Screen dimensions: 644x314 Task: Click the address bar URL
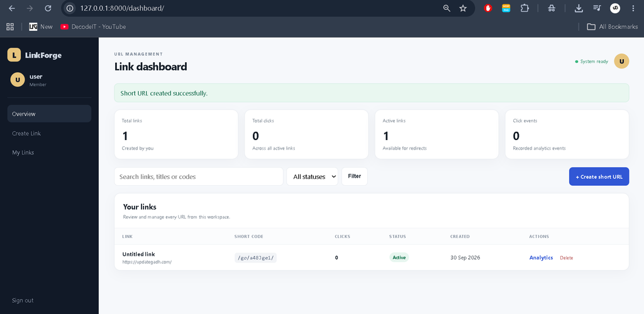pos(122,8)
